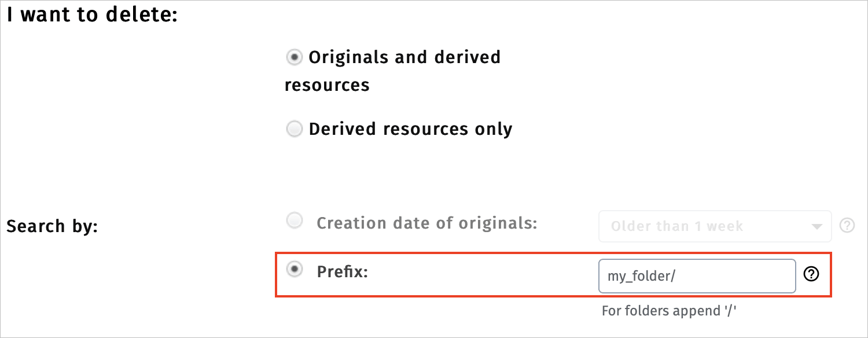Click the "Creation date of originals:" label

[x=426, y=223]
